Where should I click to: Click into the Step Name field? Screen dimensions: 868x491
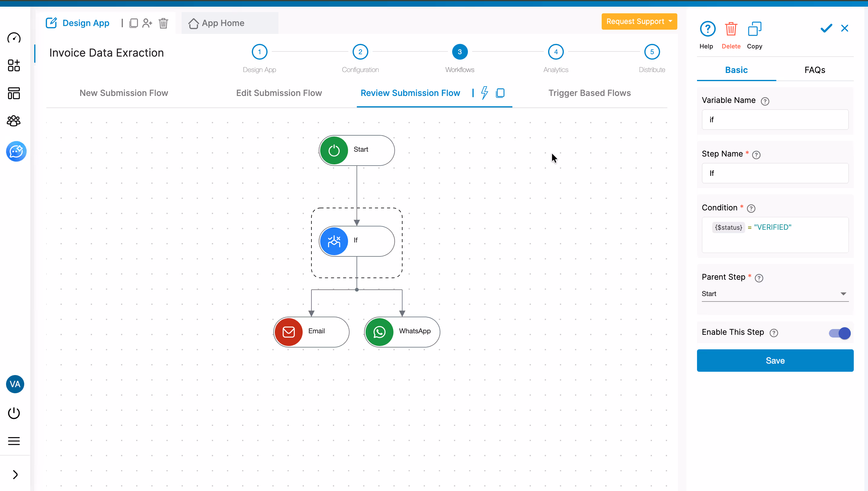[x=775, y=173]
